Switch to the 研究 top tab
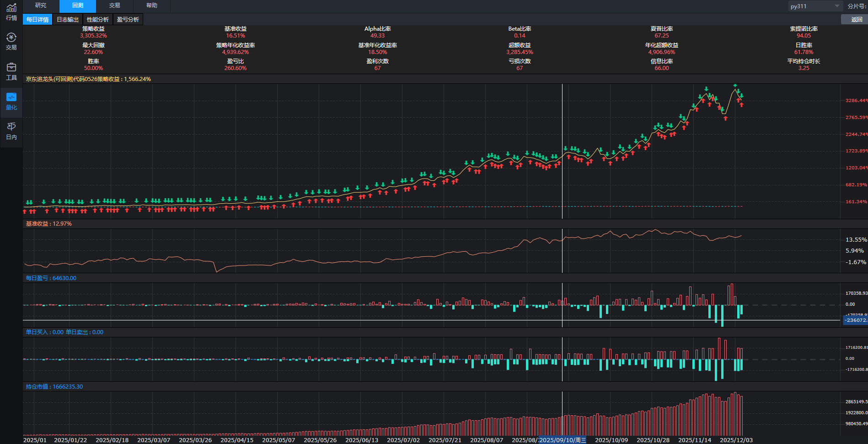 click(41, 5)
